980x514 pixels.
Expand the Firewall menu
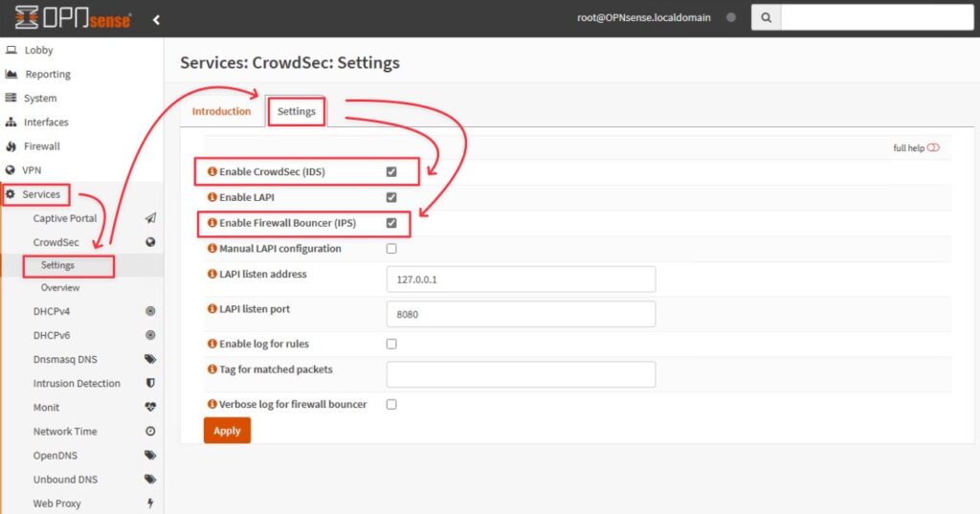42,146
